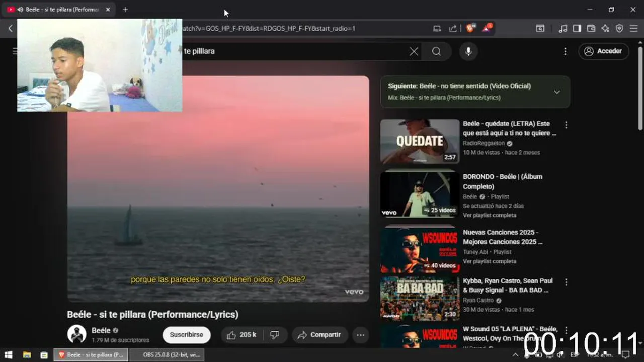This screenshot has height=362, width=644.
Task: Open options menu for quédate video
Action: pyautogui.click(x=566, y=125)
